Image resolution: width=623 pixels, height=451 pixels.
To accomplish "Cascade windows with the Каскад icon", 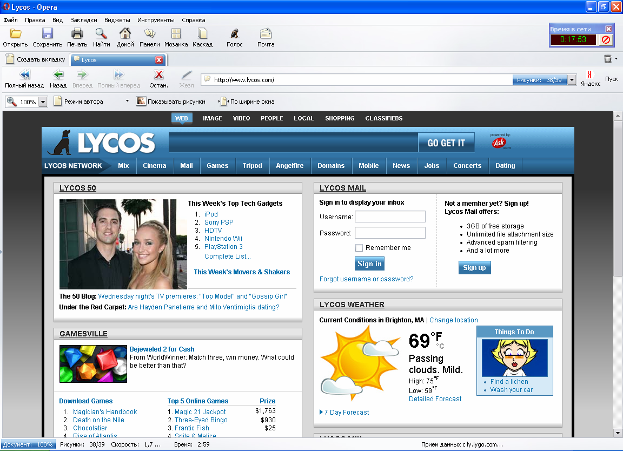I will point(203,33).
